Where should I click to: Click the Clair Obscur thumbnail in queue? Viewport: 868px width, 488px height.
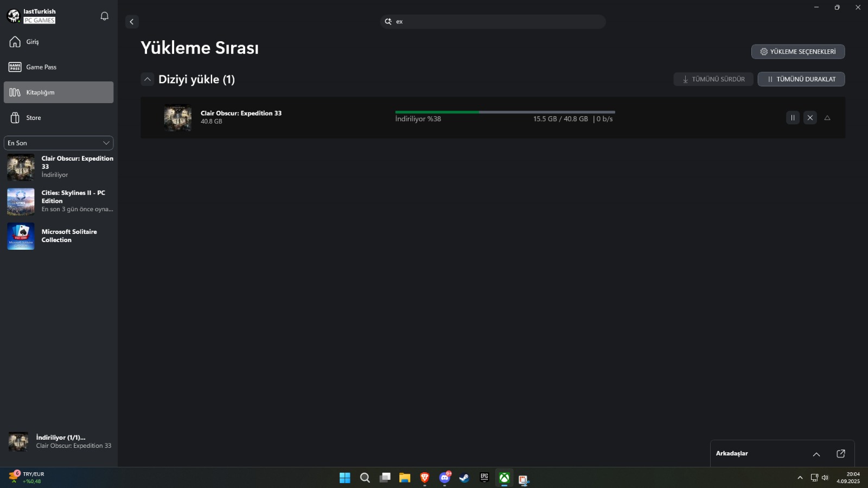click(x=178, y=118)
